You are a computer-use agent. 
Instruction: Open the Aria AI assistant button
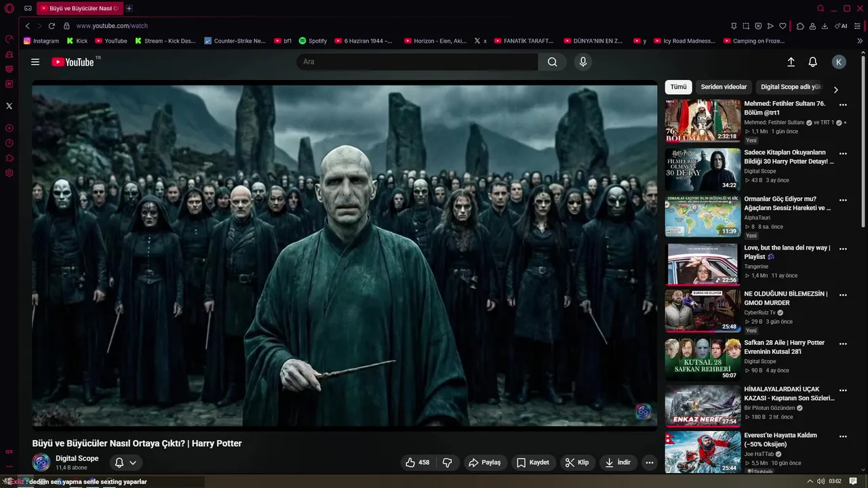pos(841,26)
